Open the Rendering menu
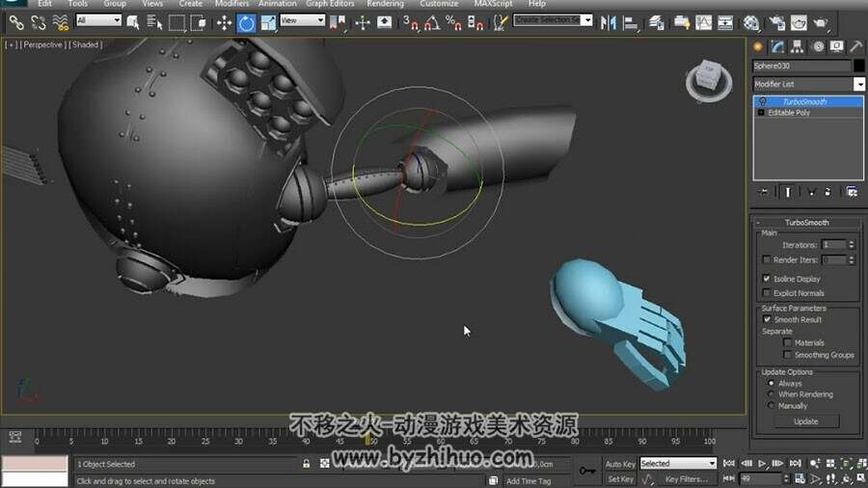Image resolution: width=868 pixels, height=488 pixels. coord(385,4)
